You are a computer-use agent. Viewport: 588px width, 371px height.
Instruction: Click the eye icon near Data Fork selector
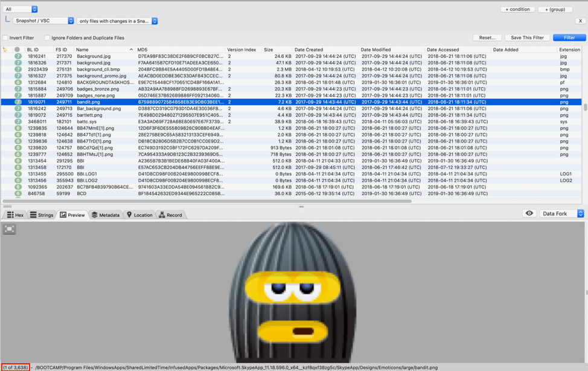click(529, 213)
